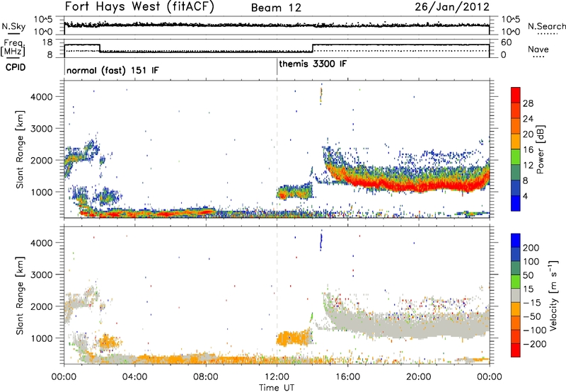
Task: Click the velocity panel 'Slant Range [km]' label
Action: [20, 295]
